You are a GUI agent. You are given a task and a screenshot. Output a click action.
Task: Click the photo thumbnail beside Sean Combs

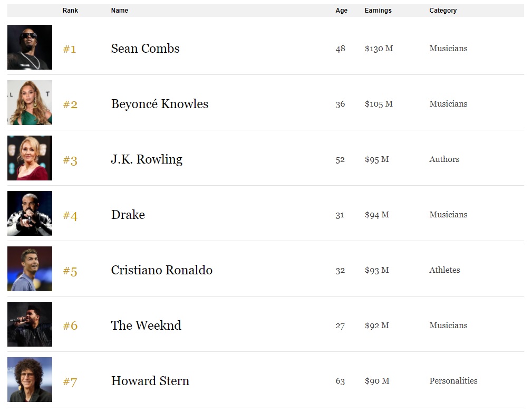click(x=30, y=47)
